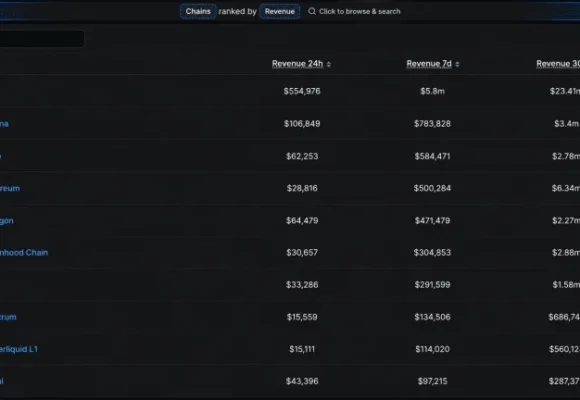Select the $500,284 7d revenue cell
Viewport: 580px width, 400px height.
[x=432, y=188]
